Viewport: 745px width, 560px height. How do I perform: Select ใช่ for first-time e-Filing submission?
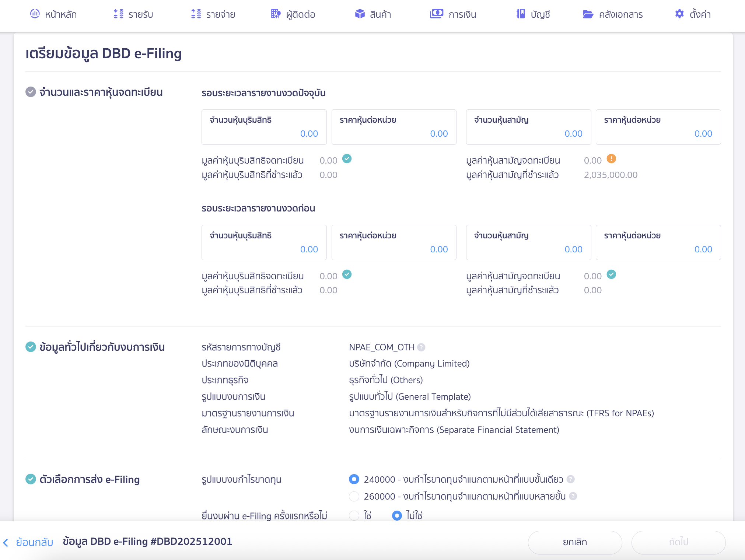tap(354, 516)
